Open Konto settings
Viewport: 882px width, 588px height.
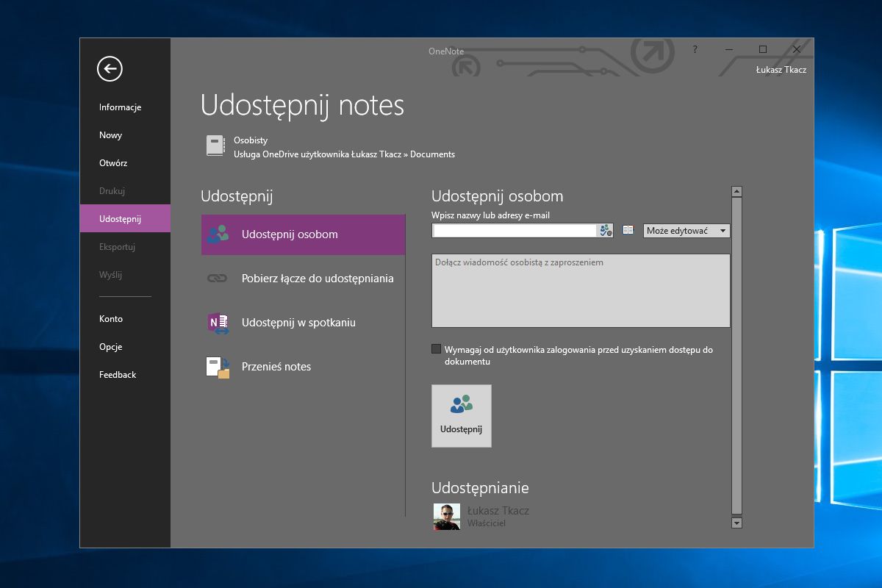[x=111, y=319]
